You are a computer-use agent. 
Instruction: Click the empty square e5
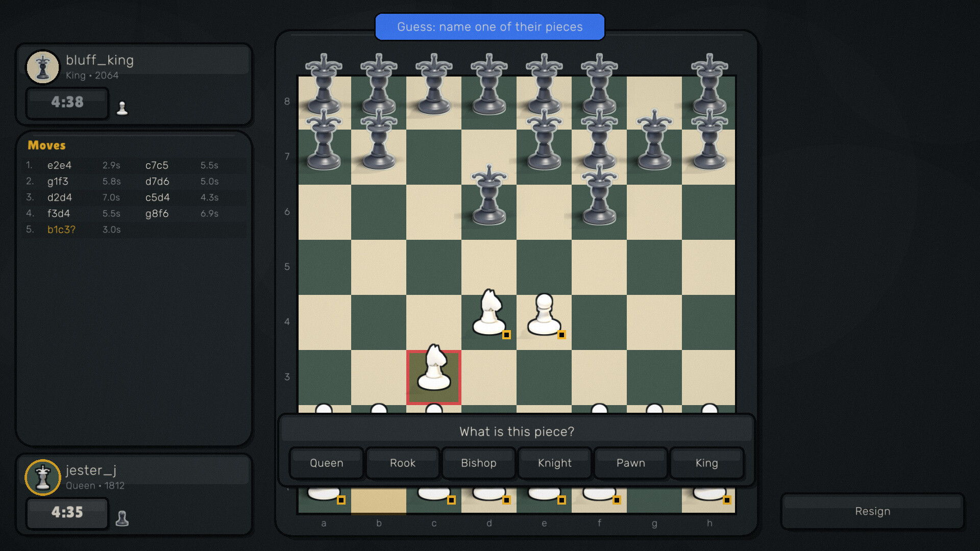click(x=544, y=267)
